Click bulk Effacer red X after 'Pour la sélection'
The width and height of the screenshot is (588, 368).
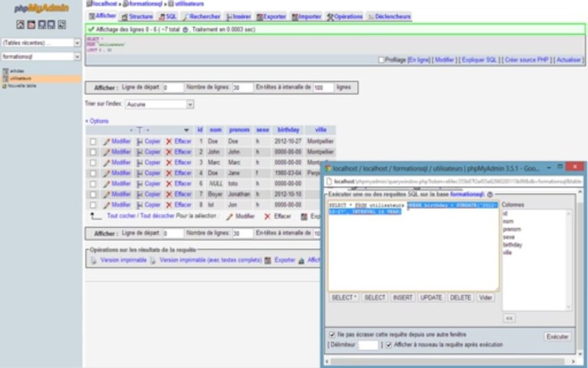267,217
